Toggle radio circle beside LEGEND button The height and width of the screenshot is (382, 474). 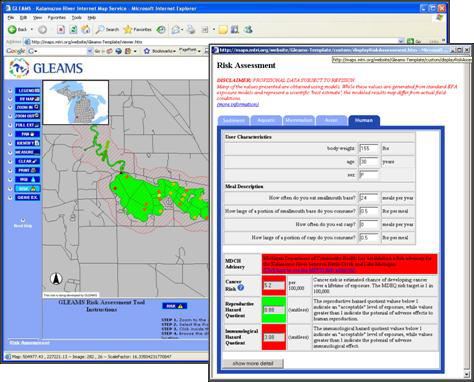point(10,91)
